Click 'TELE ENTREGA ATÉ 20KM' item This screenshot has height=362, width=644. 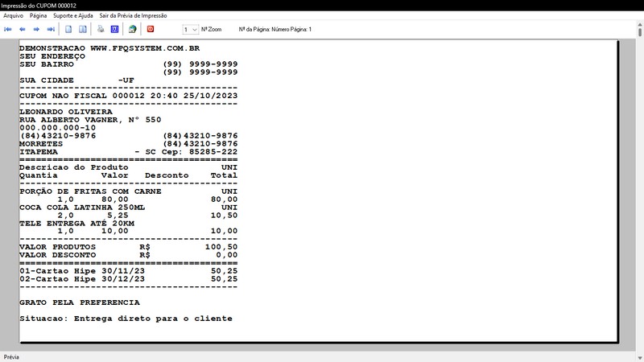pos(76,224)
